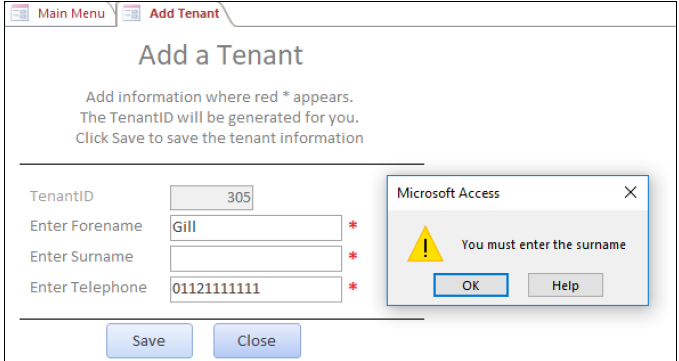Switch to the Main Menu tab
Image resolution: width=679 pixels, height=361 pixels.
coord(61,13)
